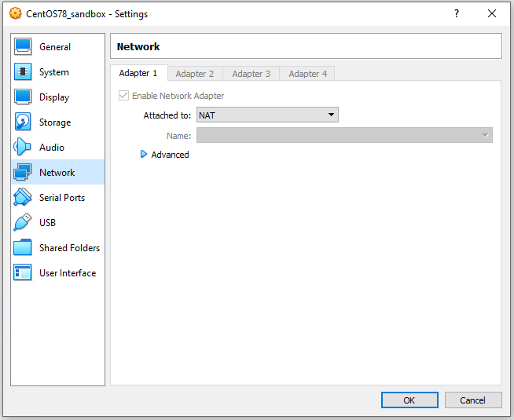Expand the Advanced section triangle
The height and width of the screenshot is (420, 514).
[144, 155]
